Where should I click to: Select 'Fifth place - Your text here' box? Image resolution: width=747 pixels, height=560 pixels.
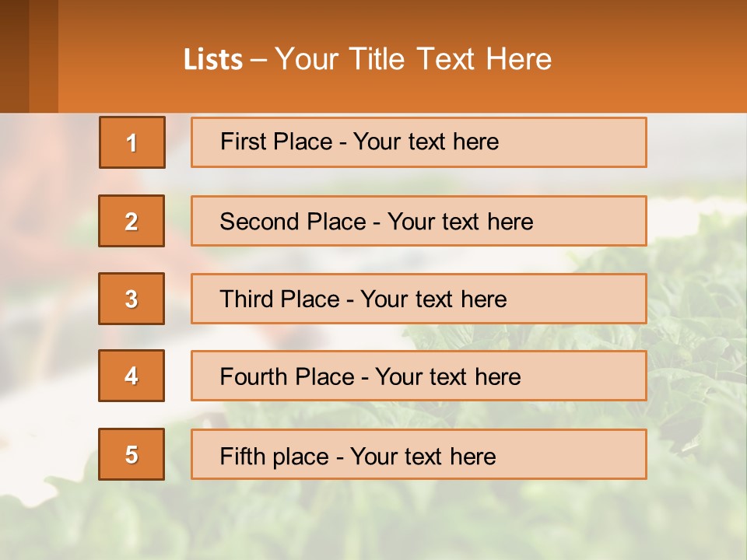point(419,454)
